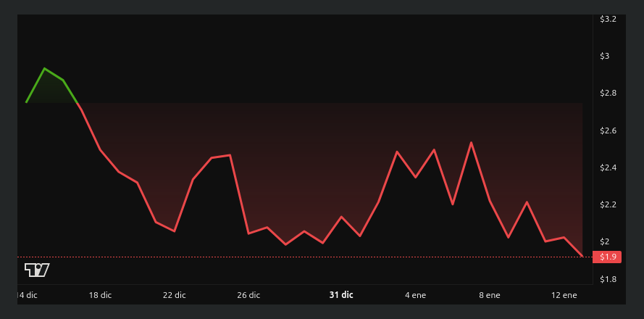Click the $2.2 price axis label
The image size is (644, 319).
point(608,204)
